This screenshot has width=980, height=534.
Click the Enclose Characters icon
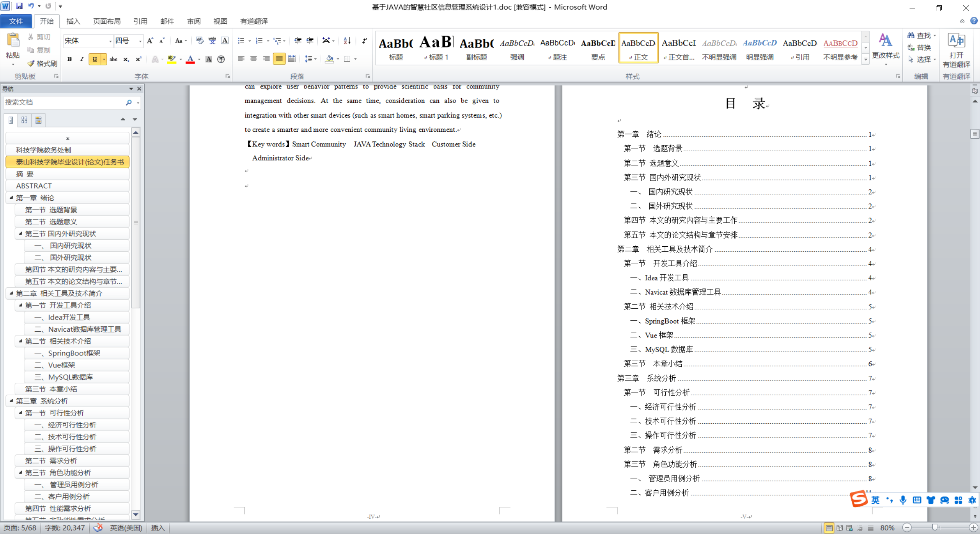pyautogui.click(x=221, y=59)
